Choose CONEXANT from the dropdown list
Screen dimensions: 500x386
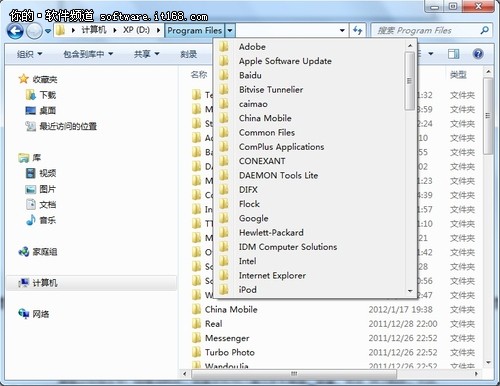coord(309,161)
